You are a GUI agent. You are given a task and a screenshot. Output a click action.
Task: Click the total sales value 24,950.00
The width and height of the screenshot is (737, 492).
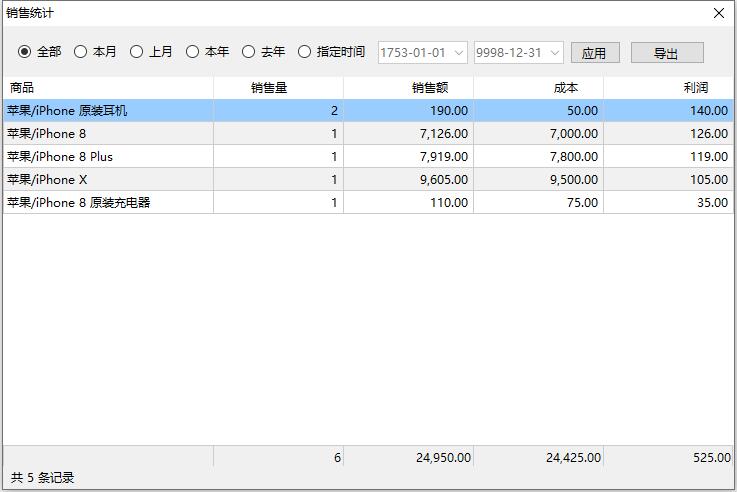point(443,457)
